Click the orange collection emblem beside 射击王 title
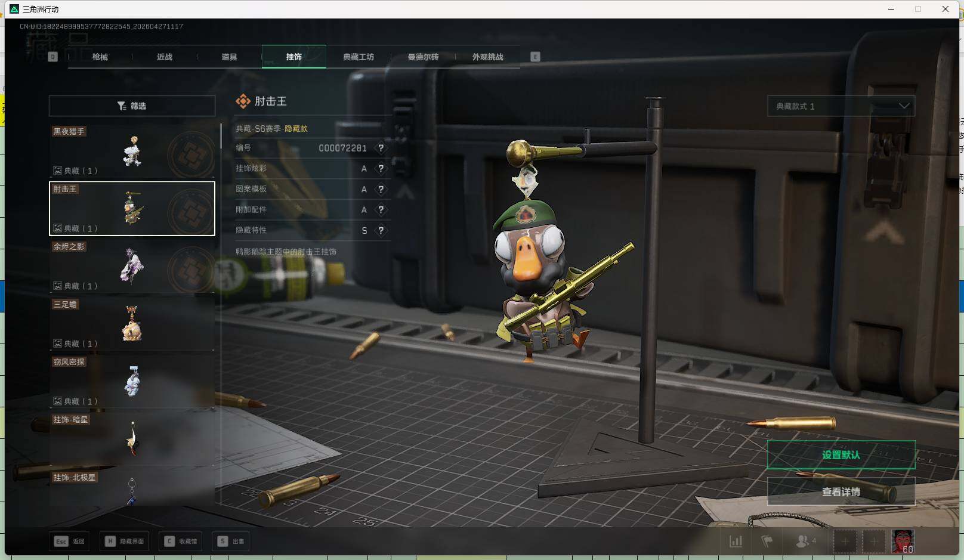The width and height of the screenshot is (964, 560). click(243, 101)
